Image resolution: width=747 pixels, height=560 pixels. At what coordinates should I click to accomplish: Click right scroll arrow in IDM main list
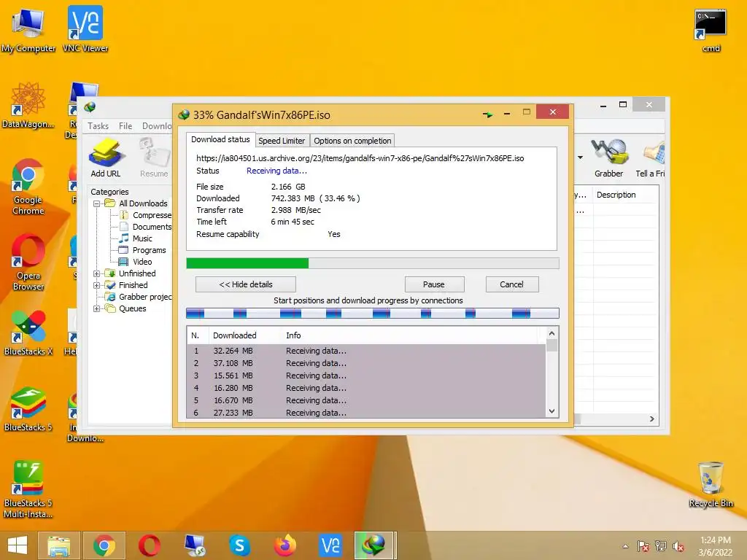[x=651, y=419]
